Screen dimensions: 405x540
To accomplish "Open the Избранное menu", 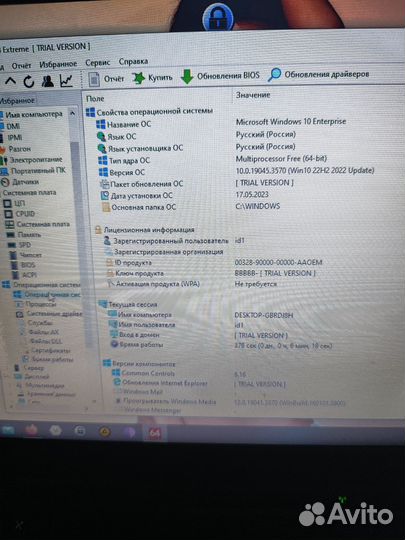I will (58, 64).
